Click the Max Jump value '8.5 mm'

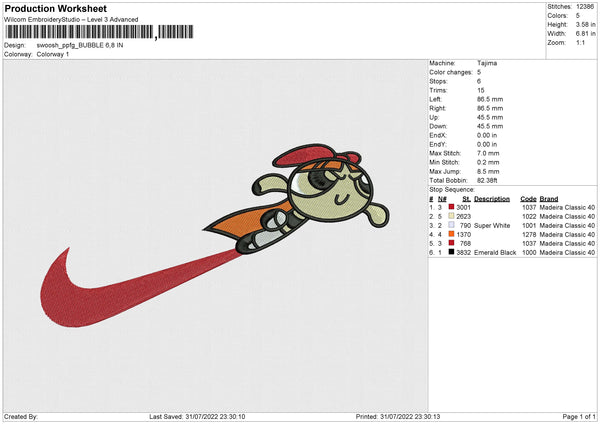coord(488,171)
